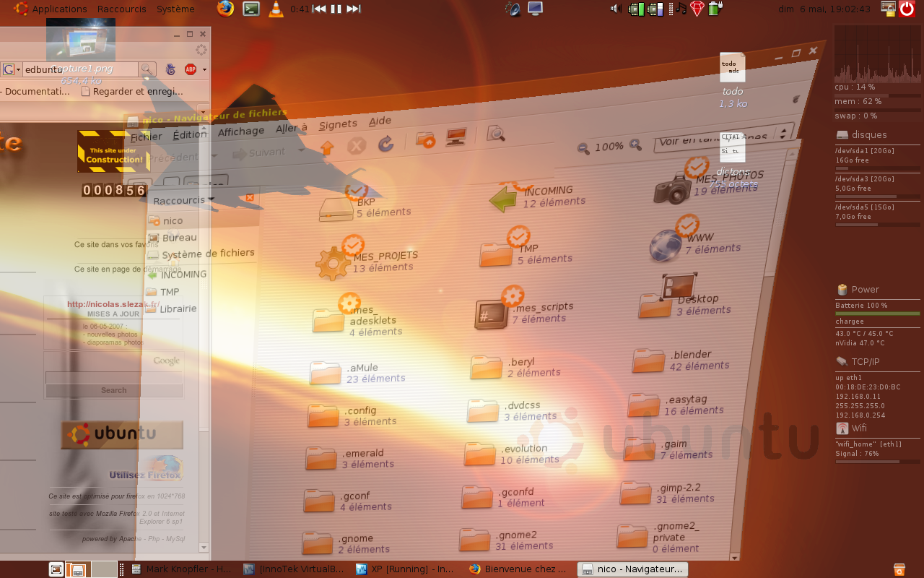Image resolution: width=924 pixels, height=578 pixels.
Task: Click the Search button on the web page
Action: point(113,390)
